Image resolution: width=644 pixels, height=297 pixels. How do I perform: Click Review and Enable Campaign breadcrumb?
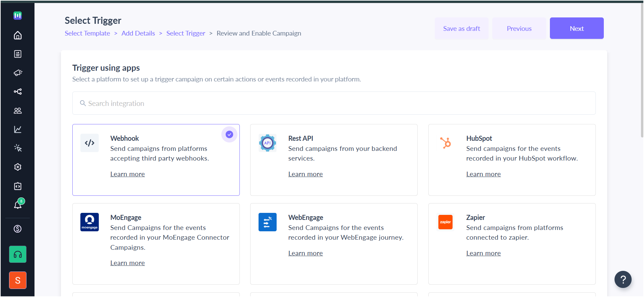pos(259,33)
